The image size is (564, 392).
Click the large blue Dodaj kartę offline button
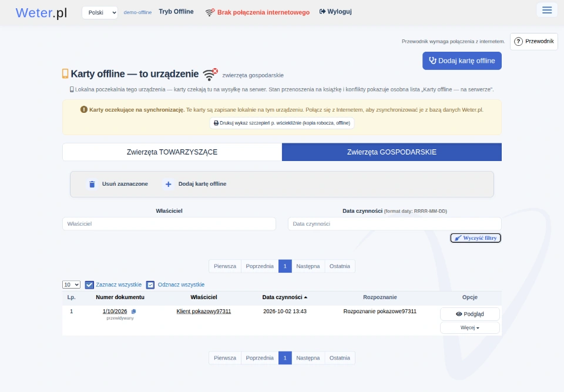pyautogui.click(x=462, y=61)
